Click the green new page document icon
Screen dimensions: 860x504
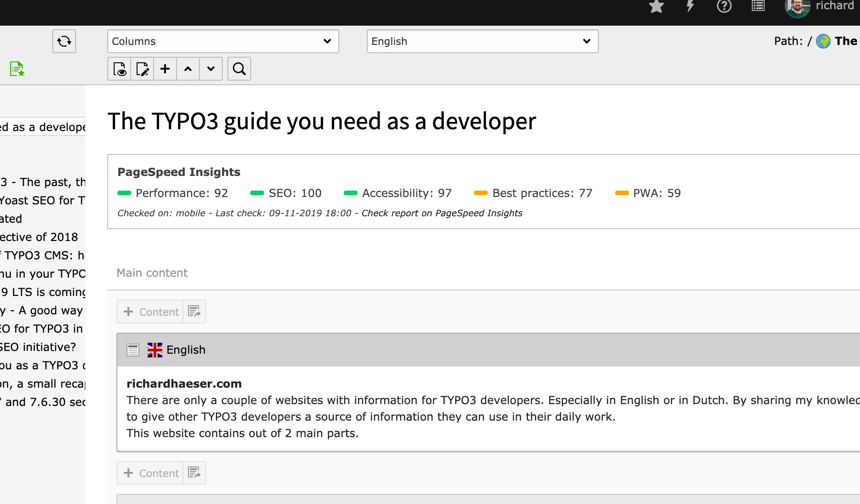click(x=17, y=69)
